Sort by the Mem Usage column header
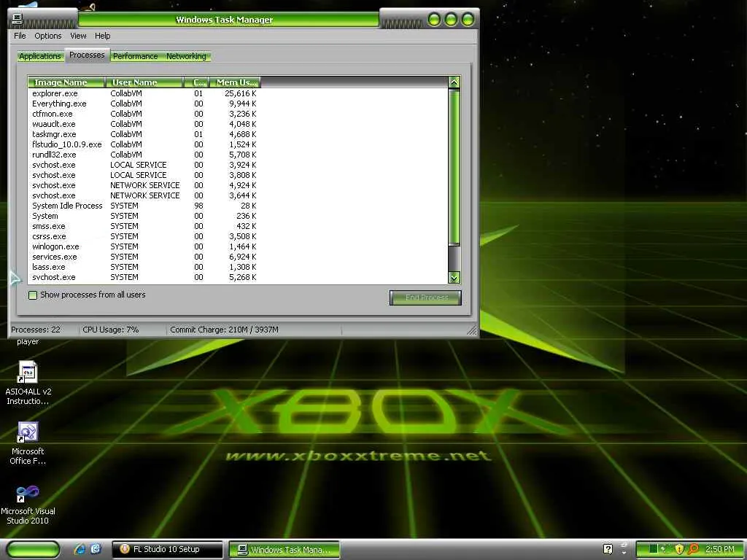Viewport: 747px width, 560px height. click(235, 82)
